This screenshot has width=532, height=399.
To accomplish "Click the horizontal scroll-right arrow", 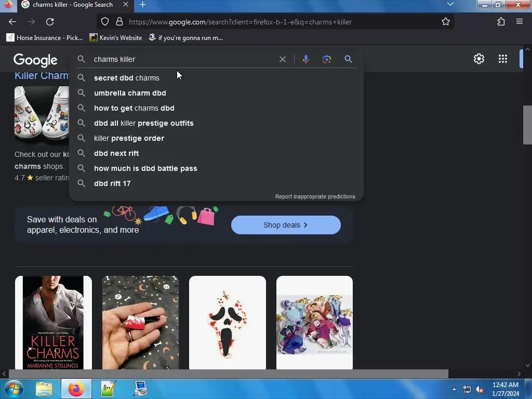I will click(519, 374).
